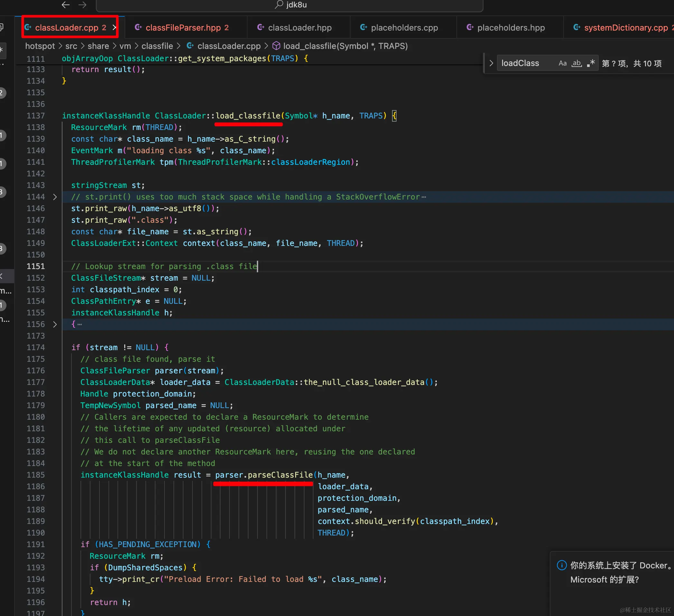Image resolution: width=674 pixels, height=616 pixels.
Task: Unfold the collapsed comment at line 1144
Action: coord(55,197)
